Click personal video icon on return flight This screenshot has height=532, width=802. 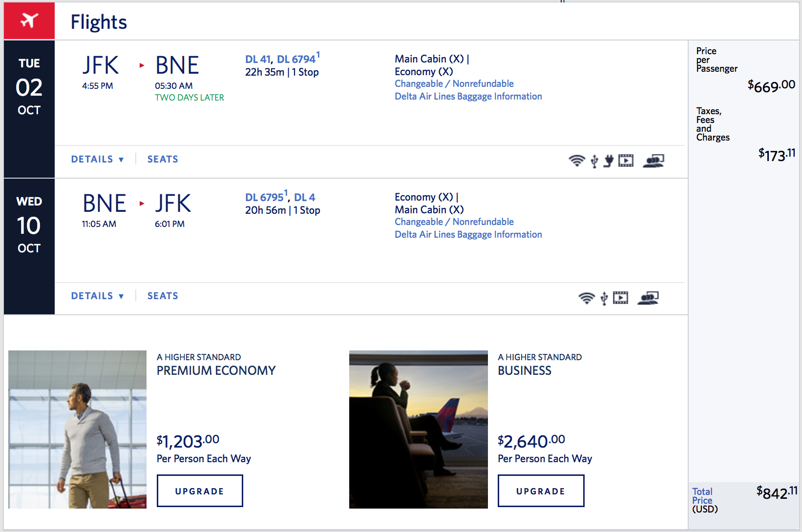pyautogui.click(x=621, y=298)
